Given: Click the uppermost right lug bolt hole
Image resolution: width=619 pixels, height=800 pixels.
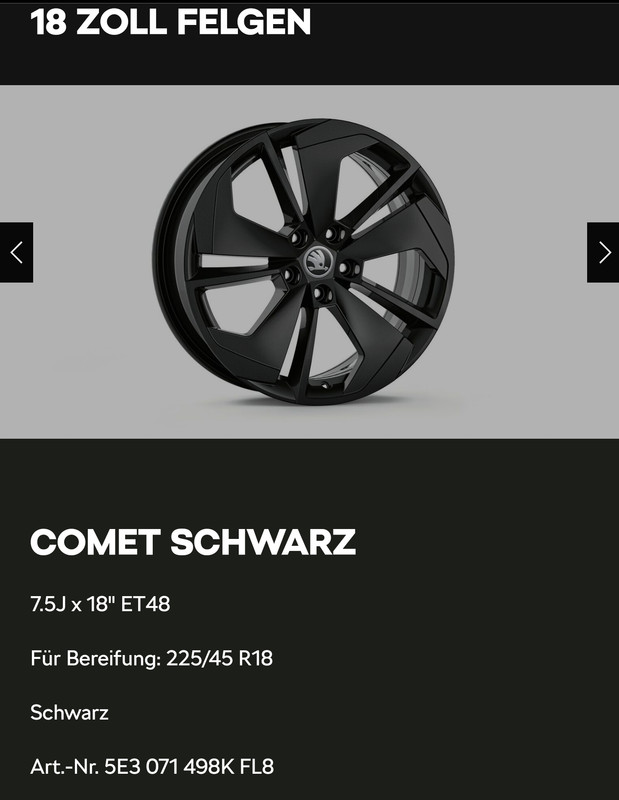Looking at the screenshot, I should coord(334,234).
